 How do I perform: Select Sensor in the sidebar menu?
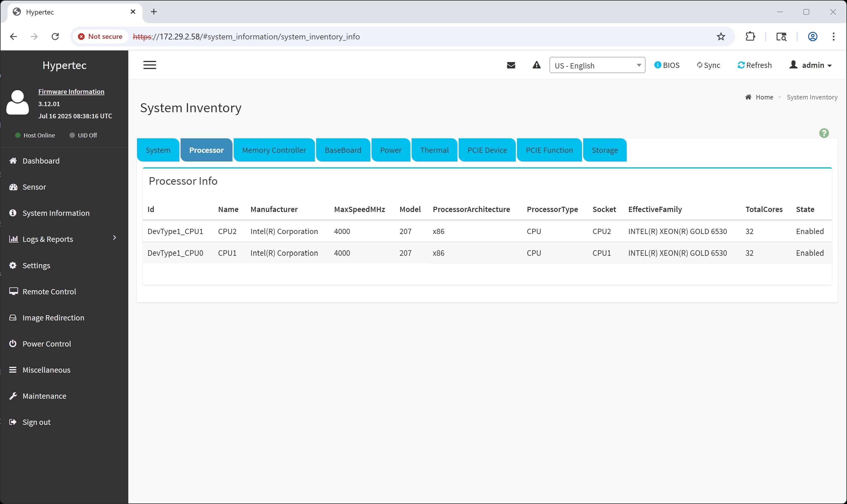point(34,187)
